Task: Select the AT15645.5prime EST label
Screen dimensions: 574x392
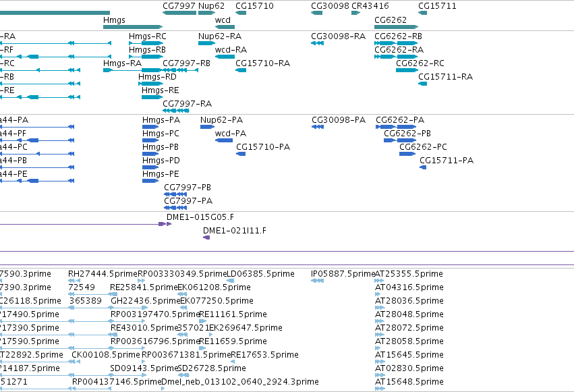Action: click(x=409, y=356)
